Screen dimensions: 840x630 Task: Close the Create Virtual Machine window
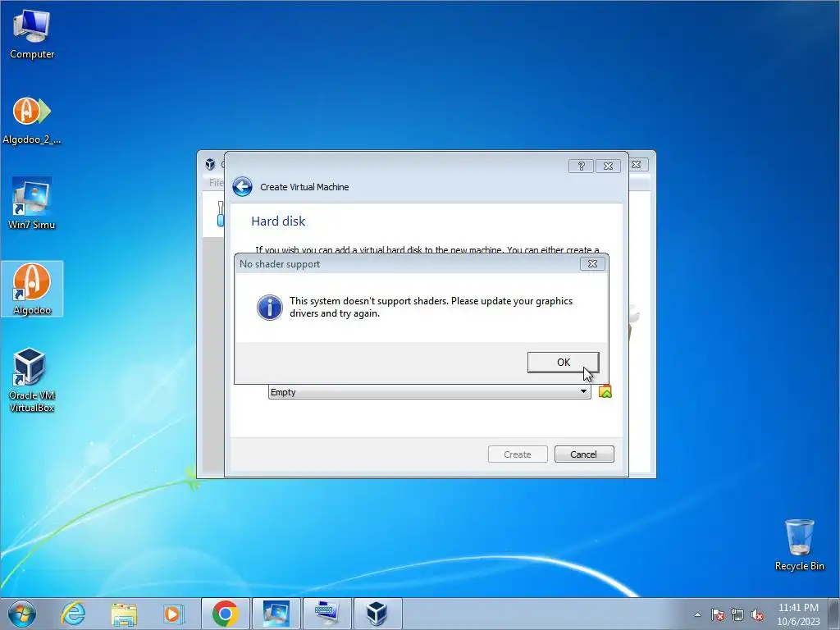tap(608, 166)
